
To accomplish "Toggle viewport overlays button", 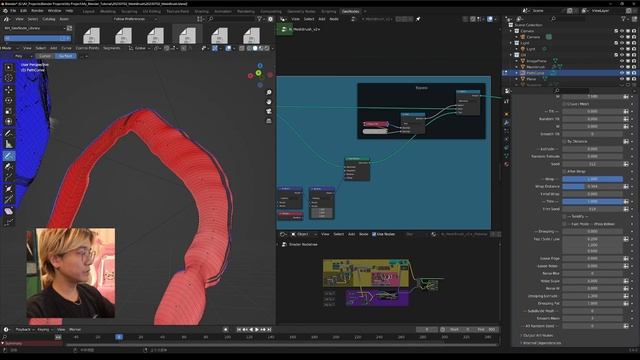I will click(x=228, y=48).
